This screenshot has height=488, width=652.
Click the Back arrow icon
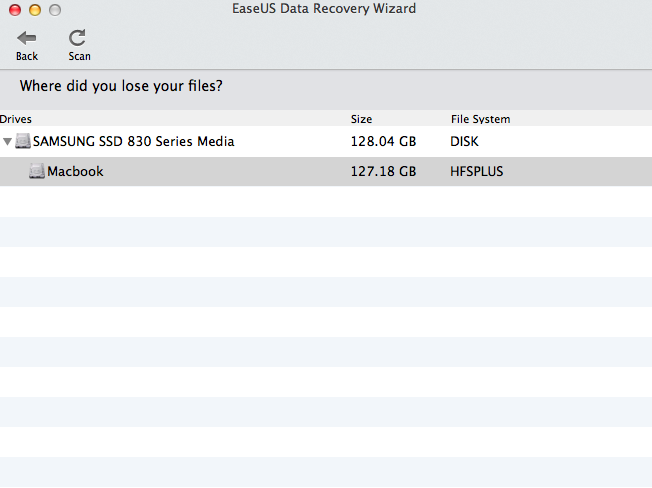coord(27,38)
